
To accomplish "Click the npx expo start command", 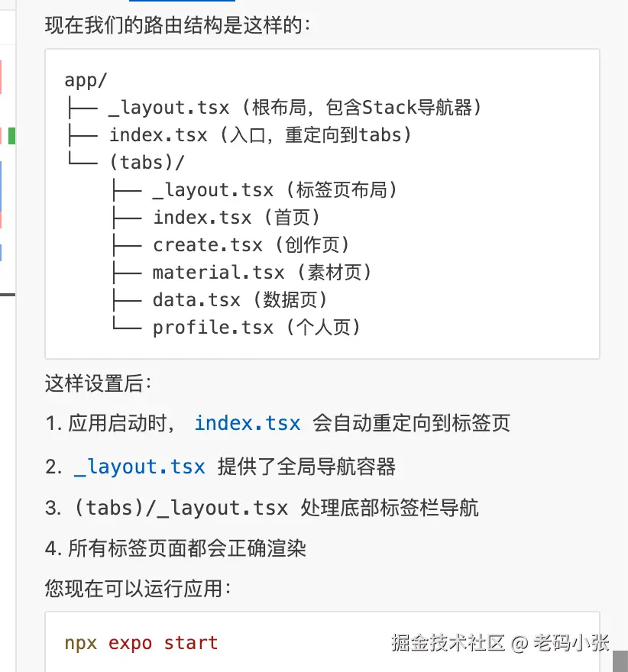I will (x=141, y=643).
